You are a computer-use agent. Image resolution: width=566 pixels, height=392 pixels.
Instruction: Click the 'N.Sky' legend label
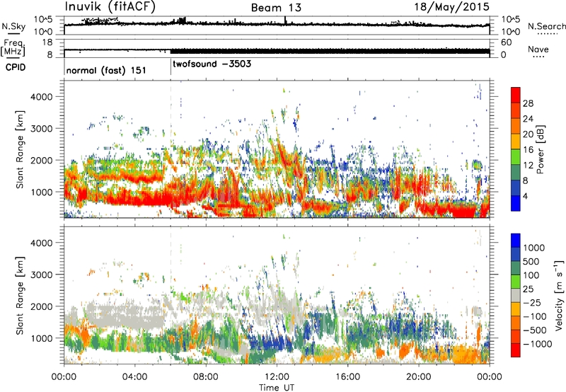point(13,26)
